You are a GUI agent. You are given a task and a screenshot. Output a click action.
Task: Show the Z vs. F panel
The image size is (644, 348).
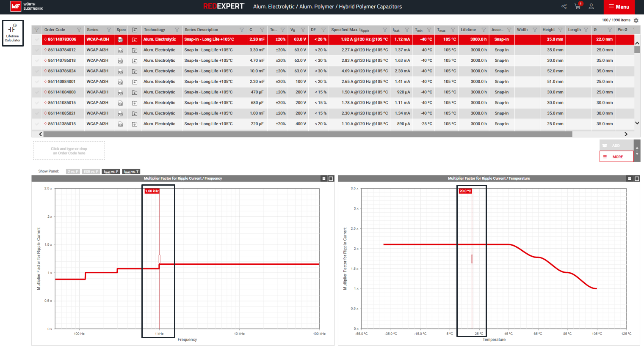coord(73,171)
